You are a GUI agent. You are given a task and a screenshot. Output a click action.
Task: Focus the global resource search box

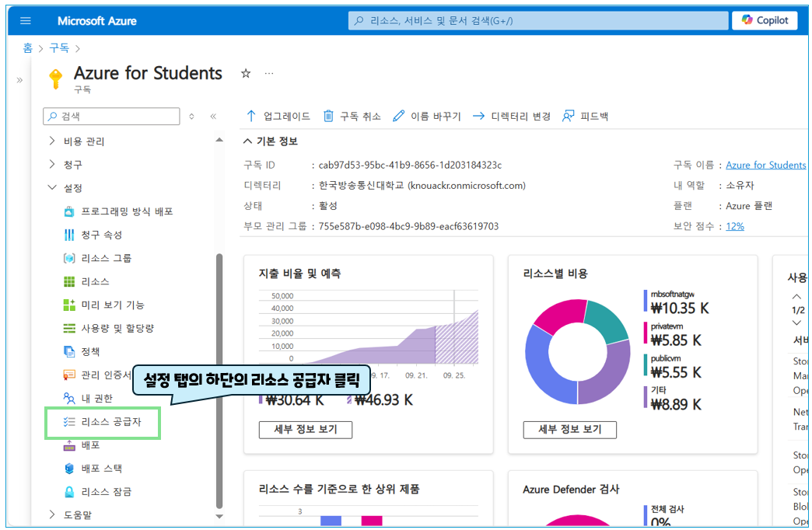[x=538, y=21]
